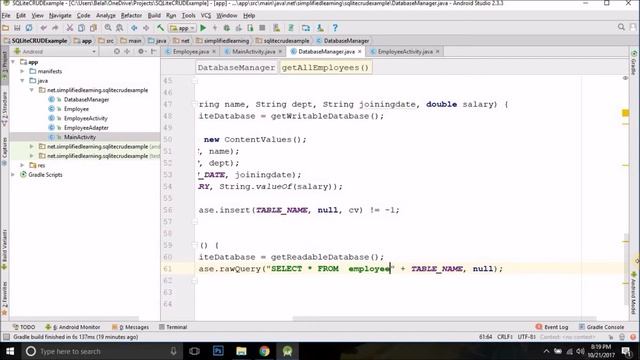Open the Gradle Console panel

pos(601,327)
